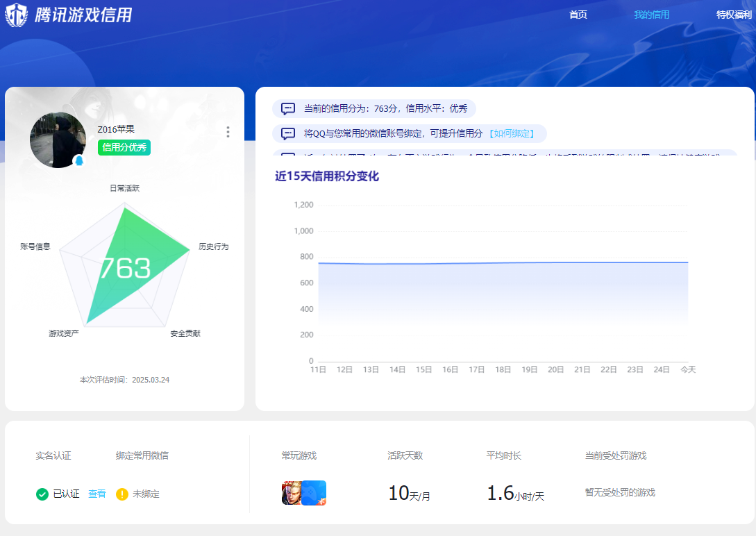Click the 763 score in radar chart
This screenshot has width=756, height=536.
125,268
